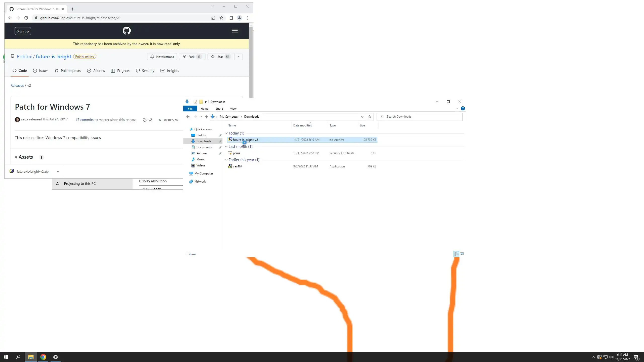Collapse the Assets section
This screenshot has width=644, height=362.
(16, 157)
